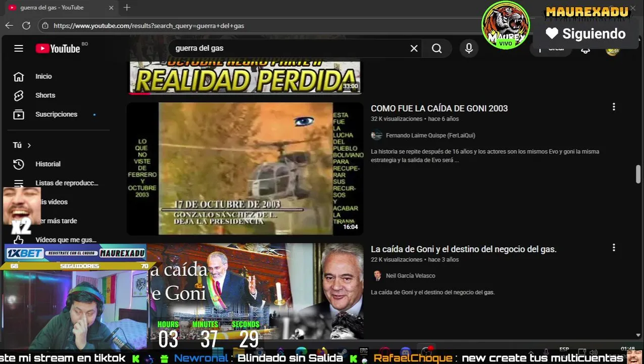View site information icon in address bar
Viewport: 644px width, 364px height.
click(45, 25)
